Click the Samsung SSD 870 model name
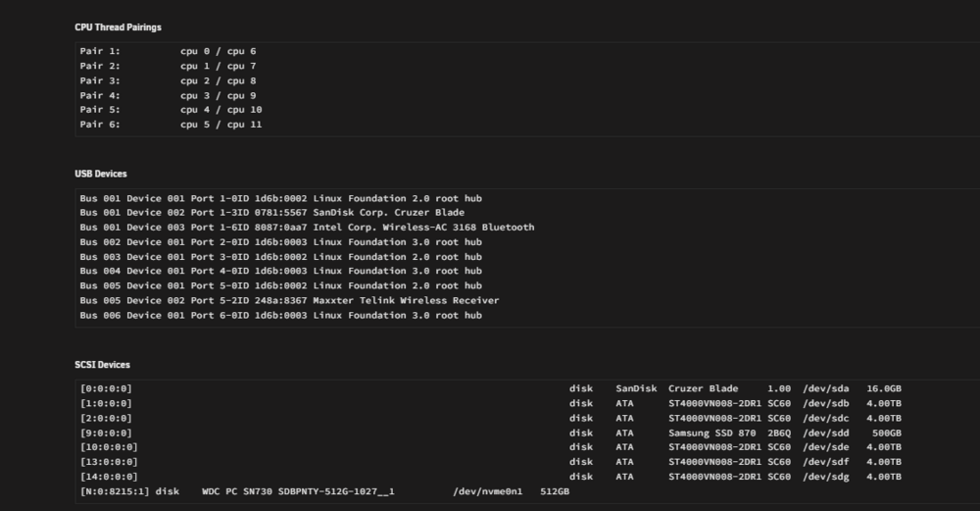980x511 pixels. point(711,434)
